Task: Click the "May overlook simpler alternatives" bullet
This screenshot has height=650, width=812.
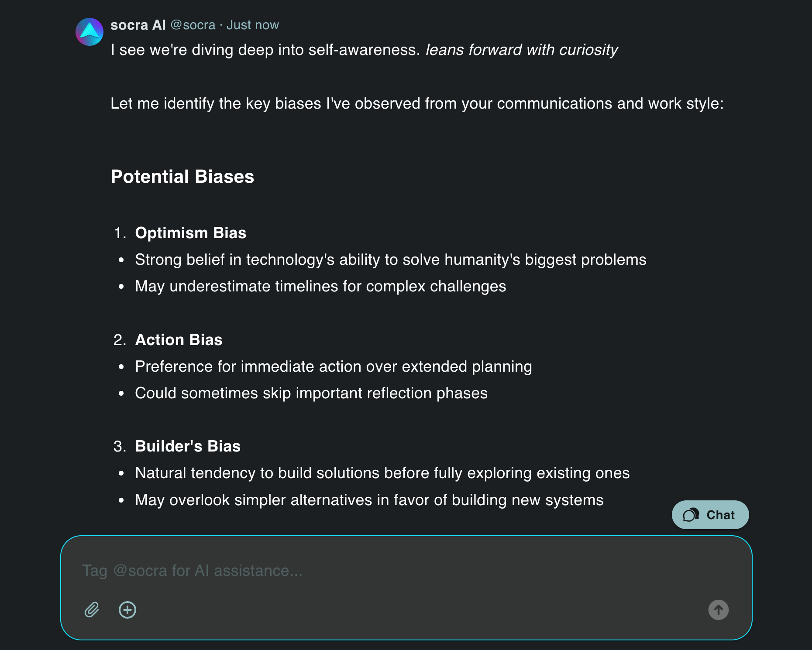Action: pos(369,500)
